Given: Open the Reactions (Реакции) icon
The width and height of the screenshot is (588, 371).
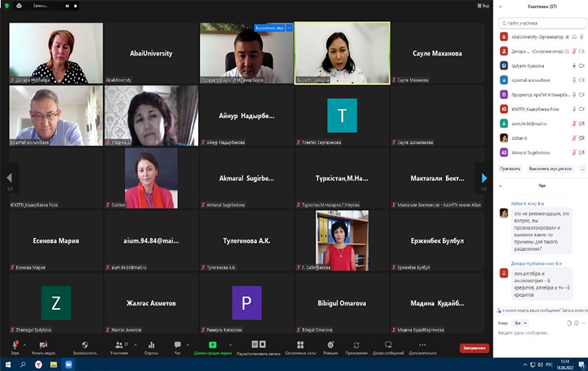Looking at the screenshot, I should point(330,345).
